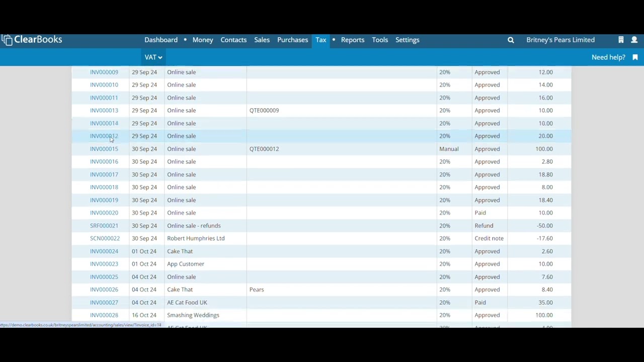
Task: Open invoice INV000009
Action: 104,72
